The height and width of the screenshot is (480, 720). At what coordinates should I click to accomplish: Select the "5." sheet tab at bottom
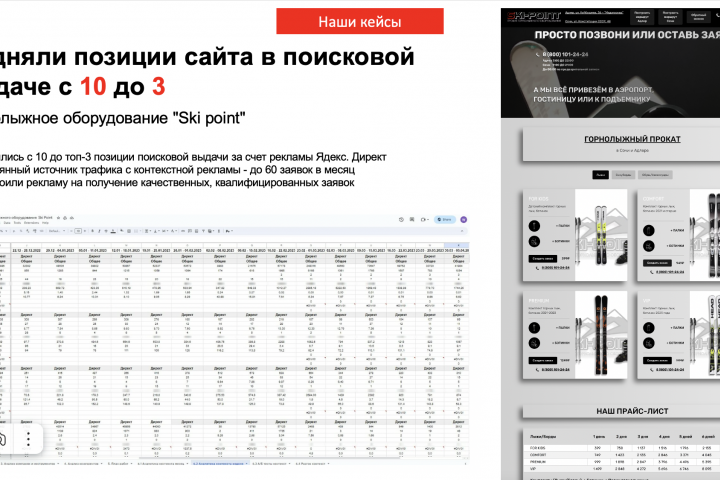[120, 464]
